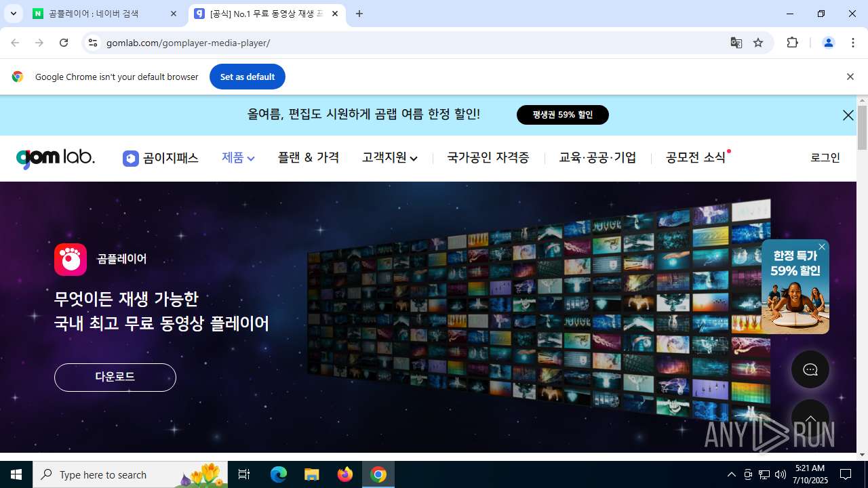
Task: Click the 곰플레이어 app icon
Action: (71, 260)
